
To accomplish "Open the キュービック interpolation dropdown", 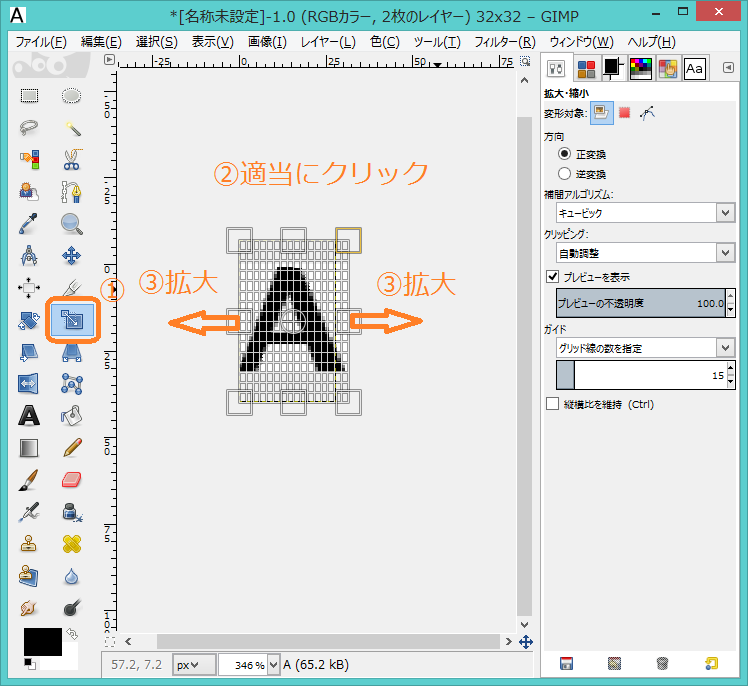I will tap(726, 213).
